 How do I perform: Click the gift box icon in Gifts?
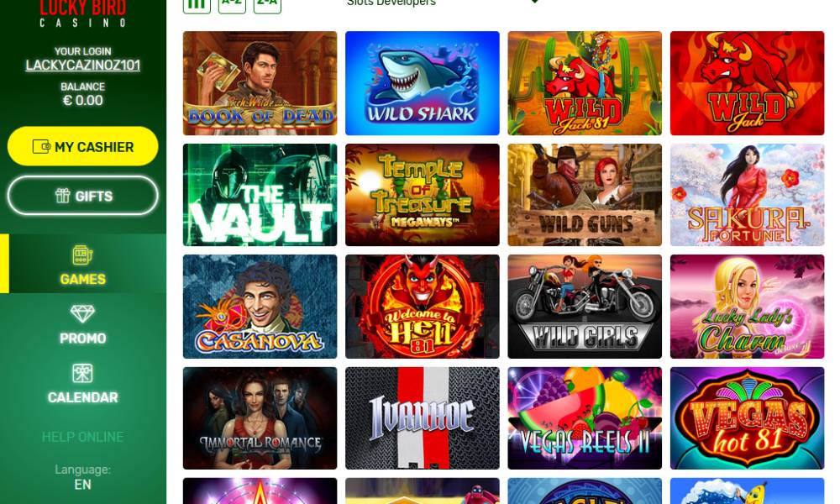(63, 196)
